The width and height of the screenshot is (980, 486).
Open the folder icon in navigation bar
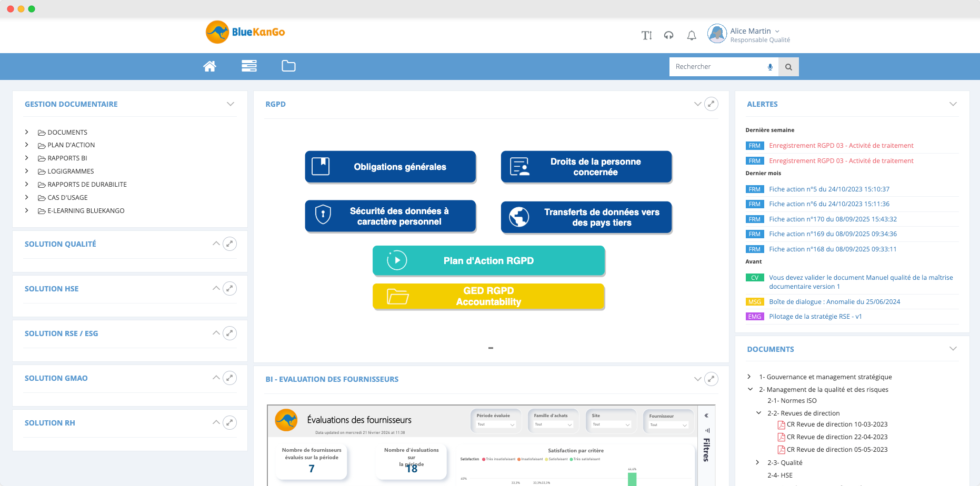click(288, 66)
